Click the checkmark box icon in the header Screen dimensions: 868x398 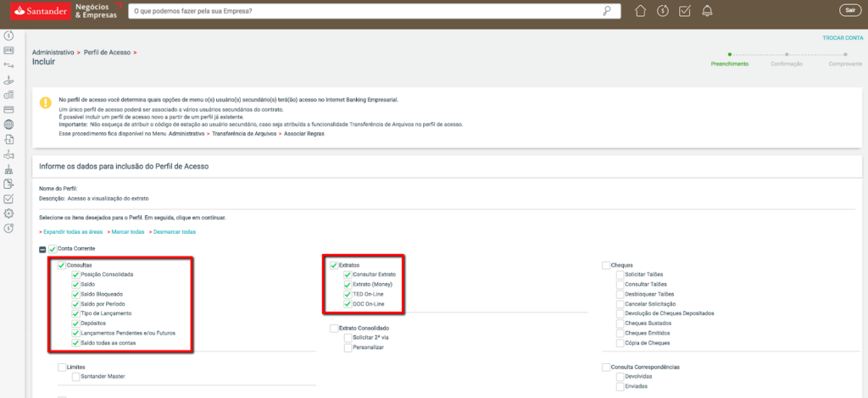(x=685, y=11)
